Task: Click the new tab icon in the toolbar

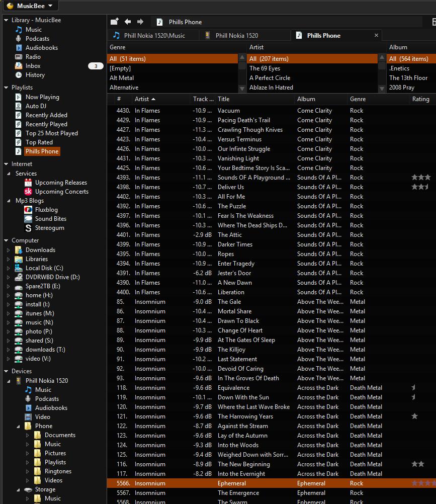Action: [114, 21]
